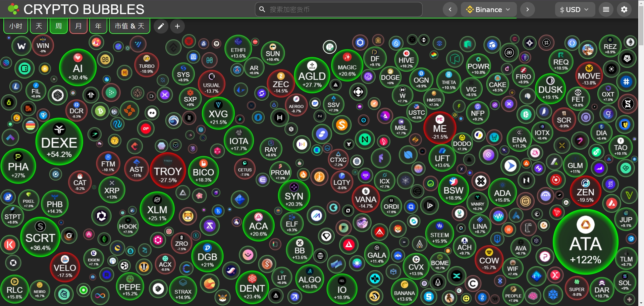Viewport: 644px width, 306px height.
Task: Focus the 搜索加密货币 search field
Action: click(x=338, y=9)
